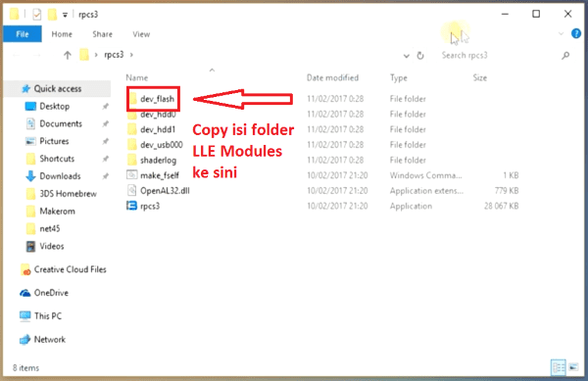The width and height of the screenshot is (588, 381).
Task: Expand the address bar history dropdown
Action: click(x=406, y=56)
